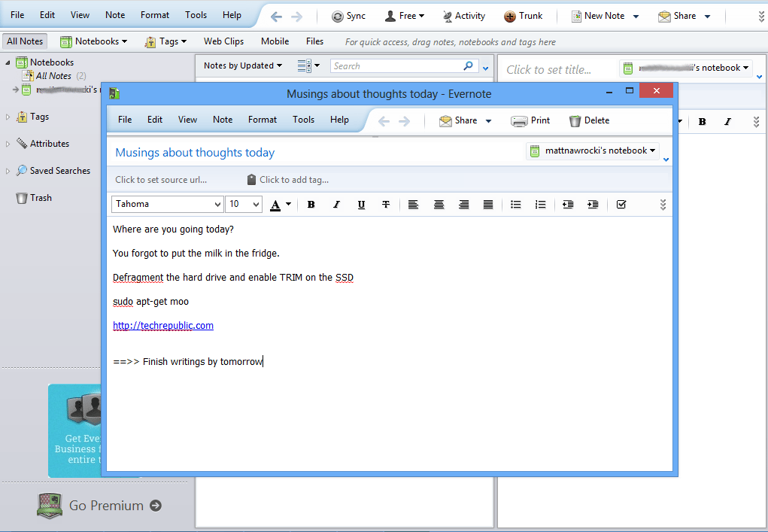
Task: Select All Notes (2) under Notebooks
Action: pyautogui.click(x=54, y=76)
